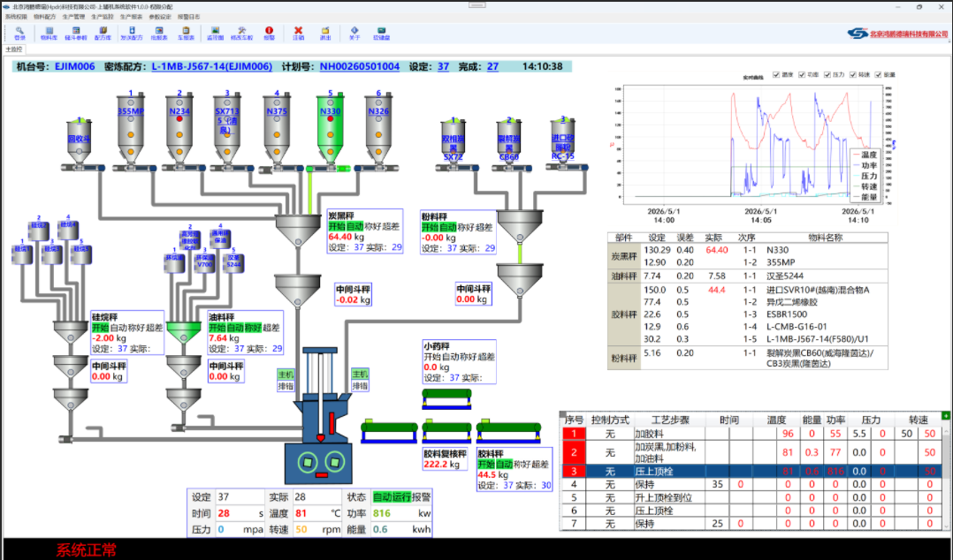Open the 车报表 report icon
The image size is (953, 560).
[x=186, y=33]
